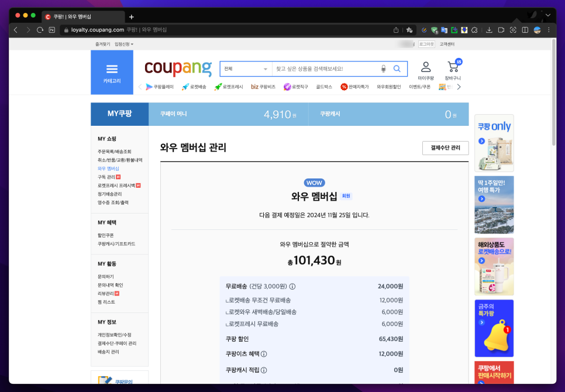This screenshot has height=392, width=565.
Task: Open 문의하기 link
Action: pyautogui.click(x=106, y=277)
